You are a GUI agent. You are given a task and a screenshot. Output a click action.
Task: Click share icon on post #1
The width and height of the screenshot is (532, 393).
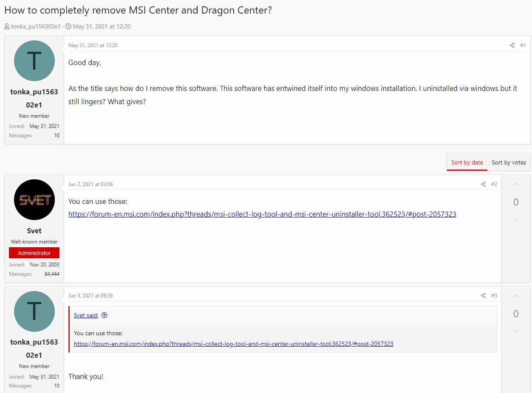click(x=512, y=45)
